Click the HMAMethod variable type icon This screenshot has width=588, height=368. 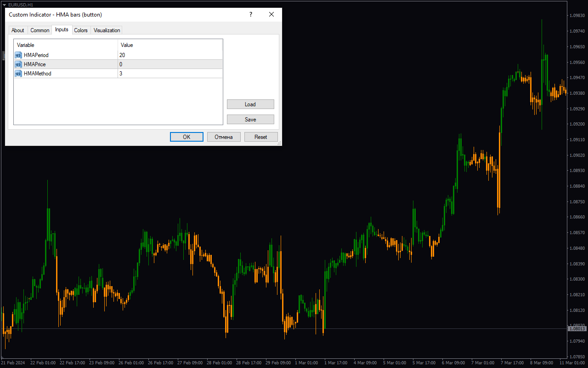18,74
